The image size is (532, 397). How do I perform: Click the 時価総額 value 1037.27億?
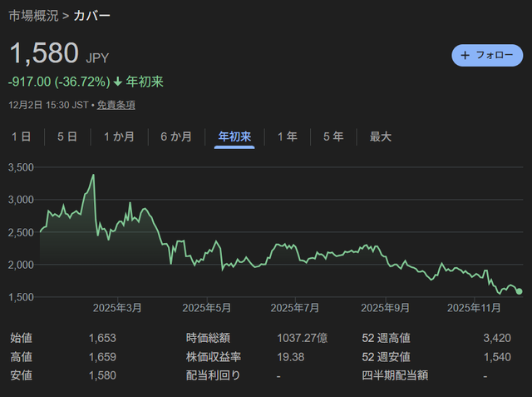click(x=303, y=338)
